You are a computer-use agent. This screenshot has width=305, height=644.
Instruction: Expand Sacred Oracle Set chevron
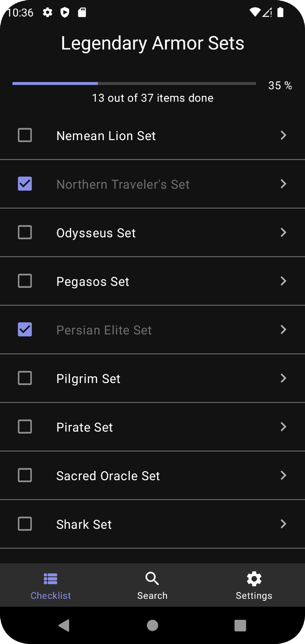(283, 475)
